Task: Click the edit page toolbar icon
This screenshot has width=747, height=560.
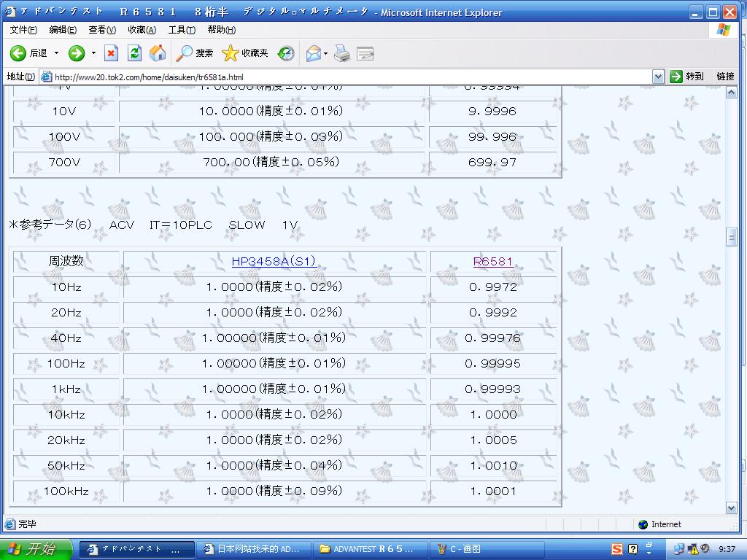Action: (x=365, y=53)
